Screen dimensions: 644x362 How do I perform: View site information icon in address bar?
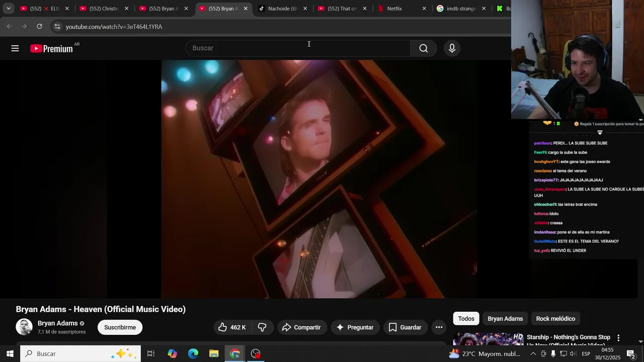57,27
